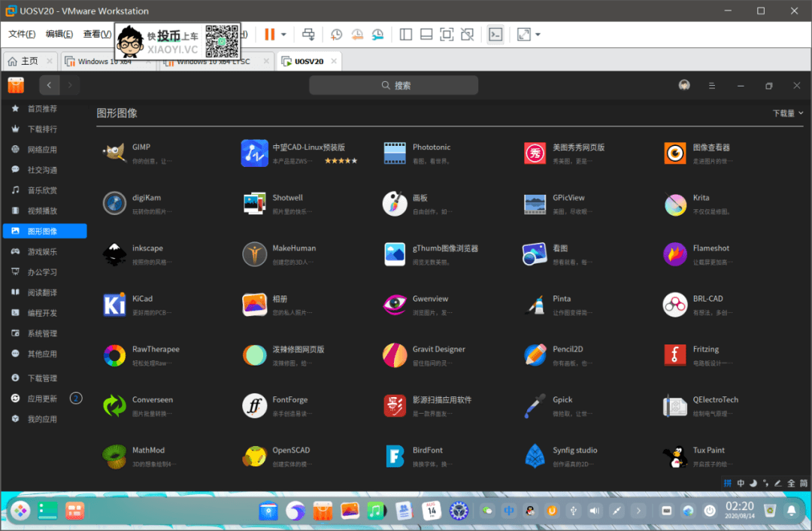812x531 pixels.
Task: Open the VMware 文件(F) menu
Action: click(22, 34)
